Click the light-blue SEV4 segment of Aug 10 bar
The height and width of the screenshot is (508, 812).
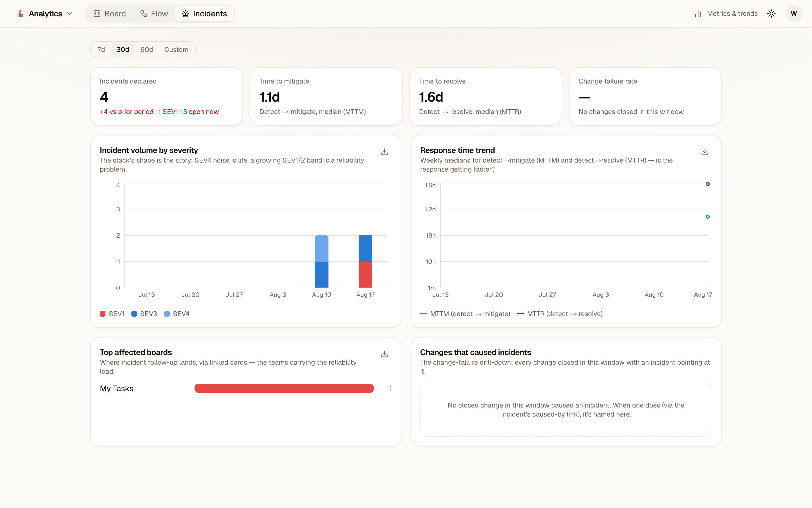tap(321, 249)
